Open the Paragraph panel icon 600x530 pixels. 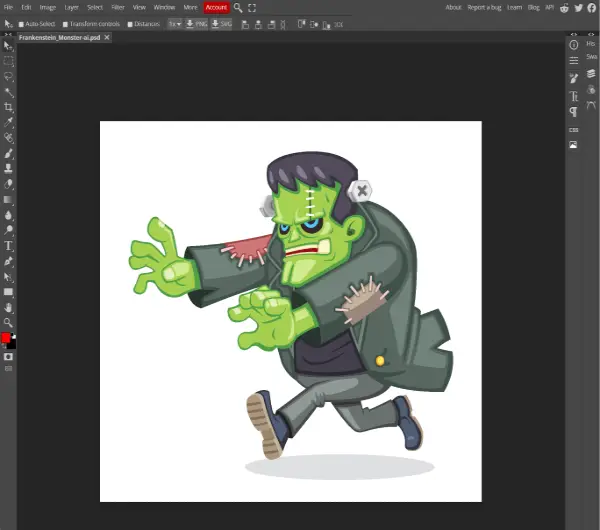coord(573,112)
